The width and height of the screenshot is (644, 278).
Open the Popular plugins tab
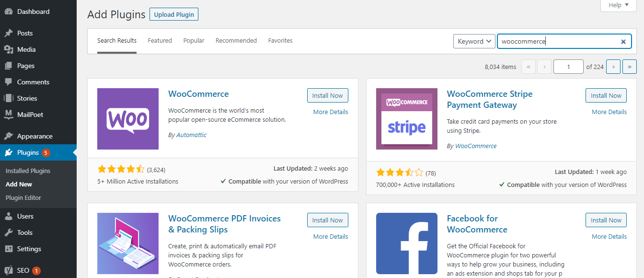click(x=194, y=41)
